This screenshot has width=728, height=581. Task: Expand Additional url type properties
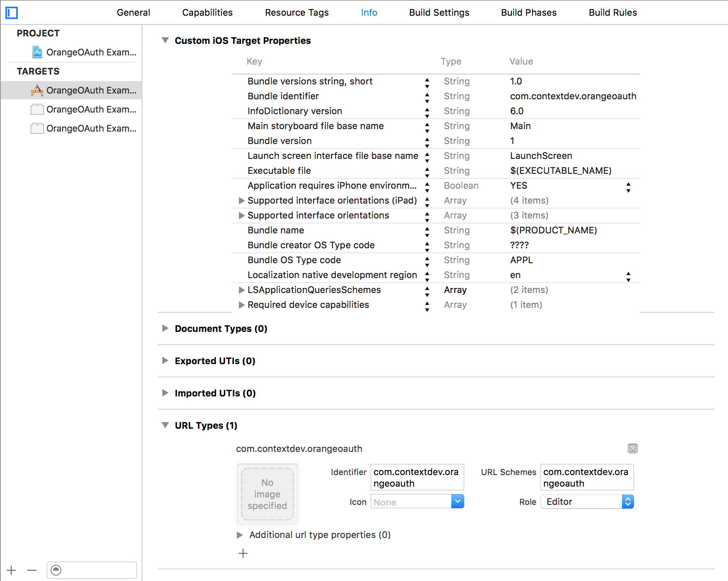(x=240, y=535)
